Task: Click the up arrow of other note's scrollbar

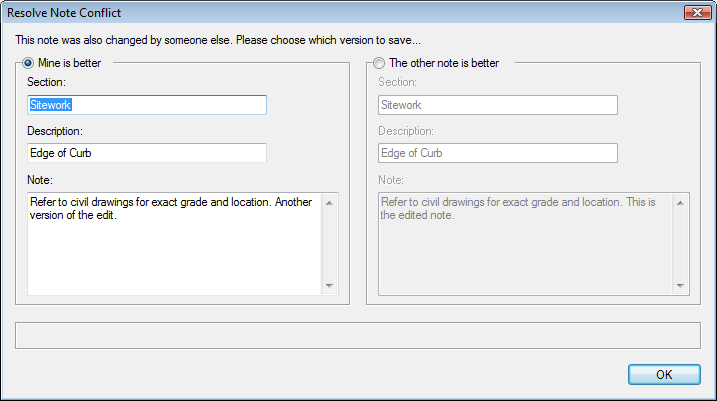Action: (680, 203)
